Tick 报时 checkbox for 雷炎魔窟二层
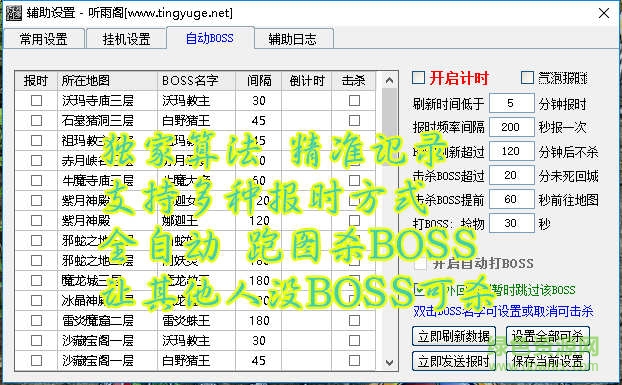622x385 pixels. (x=36, y=320)
